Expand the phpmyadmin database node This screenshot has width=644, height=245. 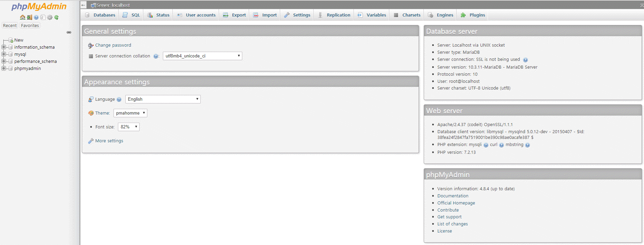point(4,69)
